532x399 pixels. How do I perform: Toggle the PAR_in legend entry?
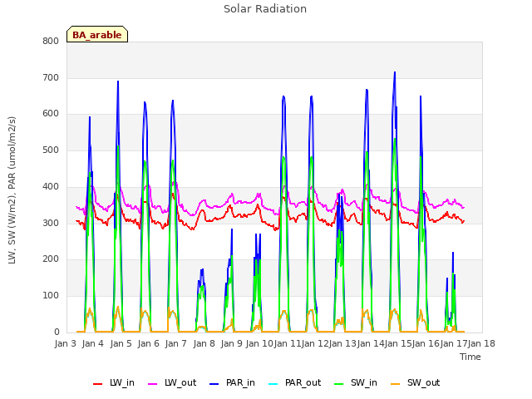point(232,383)
